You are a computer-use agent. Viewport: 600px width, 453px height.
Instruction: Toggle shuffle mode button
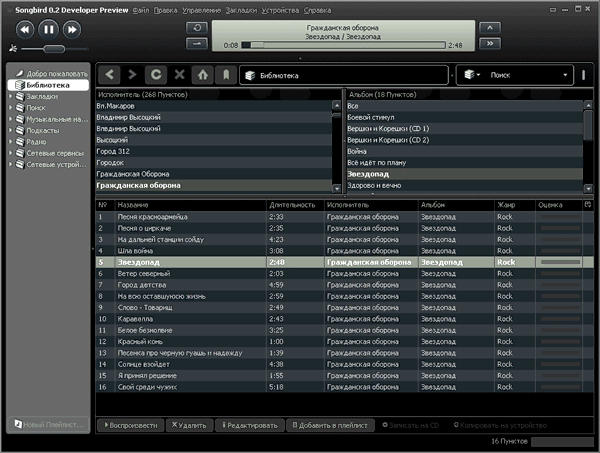197,44
